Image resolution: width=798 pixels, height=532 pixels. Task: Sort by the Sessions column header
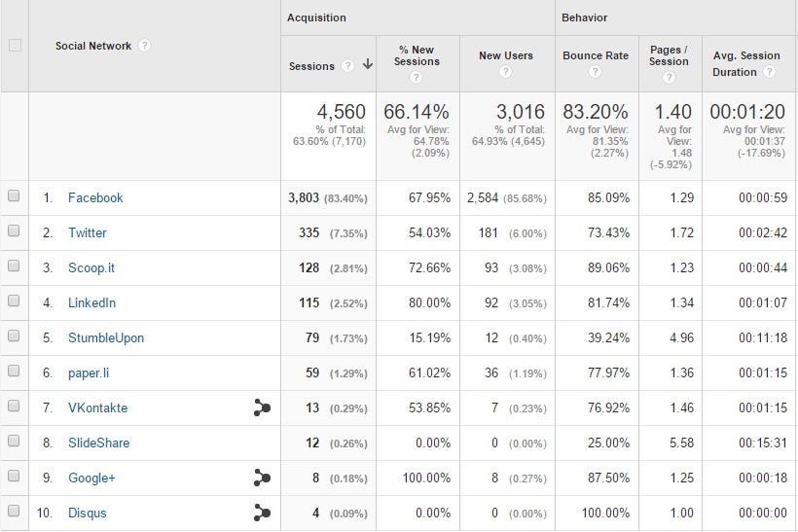point(311,66)
